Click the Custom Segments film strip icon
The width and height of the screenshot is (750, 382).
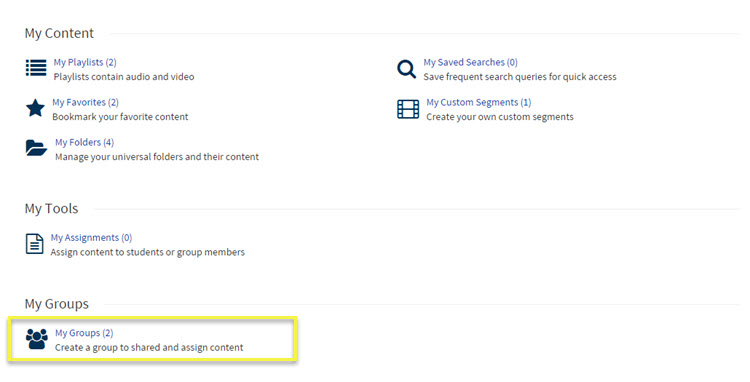pyautogui.click(x=408, y=109)
